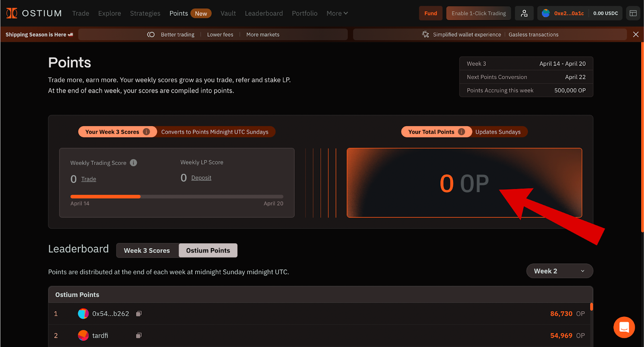This screenshot has height=347, width=644.
Task: Close the Shipping Season banner
Action: point(636,35)
